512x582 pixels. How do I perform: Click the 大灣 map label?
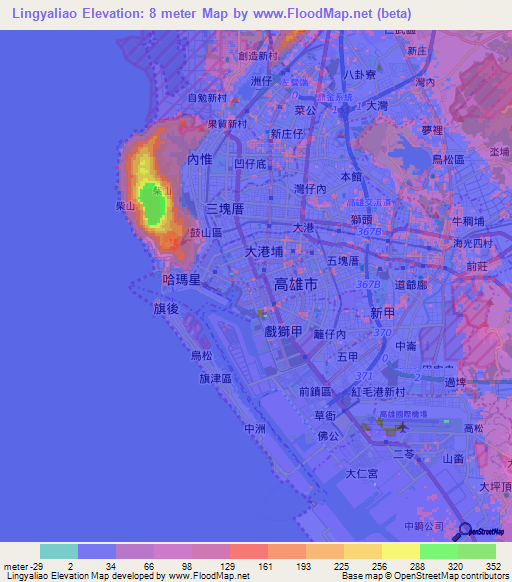click(x=377, y=106)
